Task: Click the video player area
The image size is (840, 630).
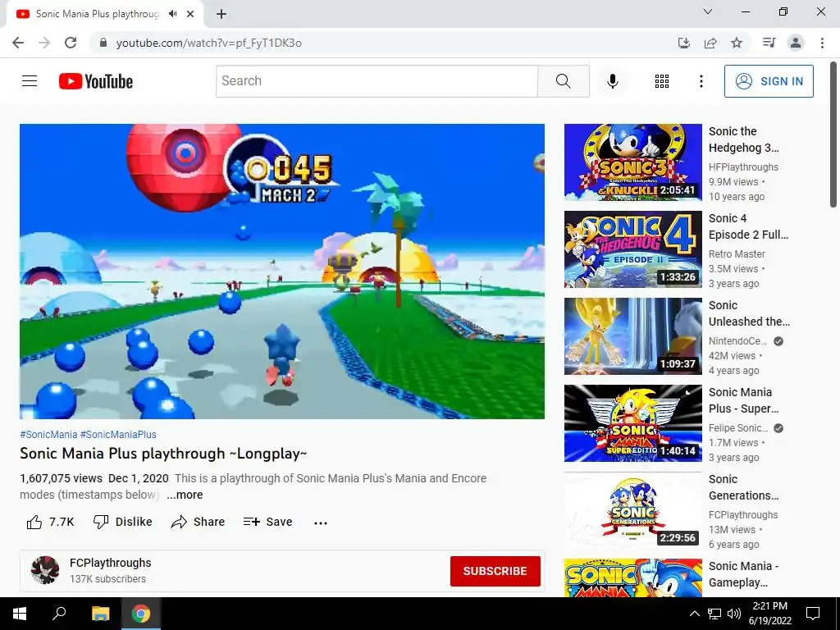Action: (x=282, y=271)
